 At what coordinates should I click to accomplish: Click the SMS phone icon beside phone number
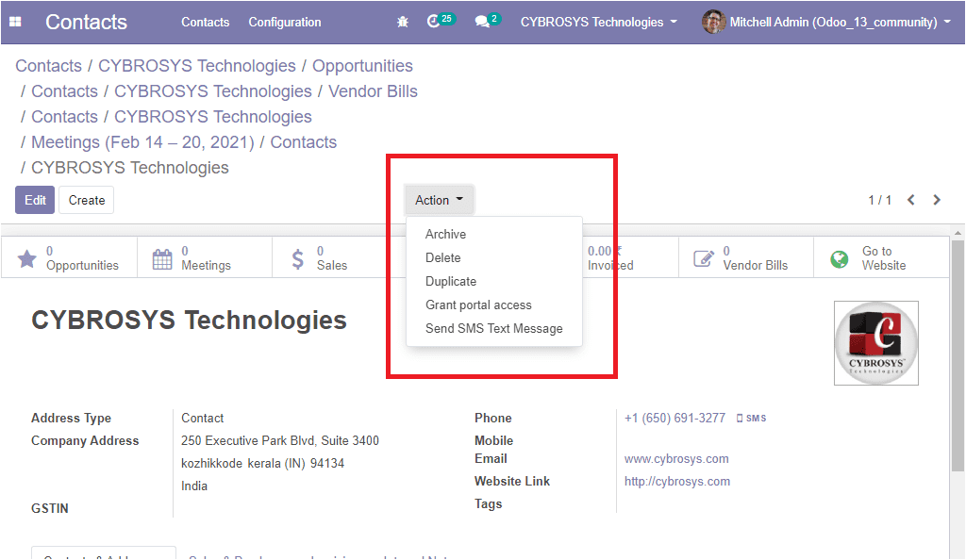pos(740,419)
